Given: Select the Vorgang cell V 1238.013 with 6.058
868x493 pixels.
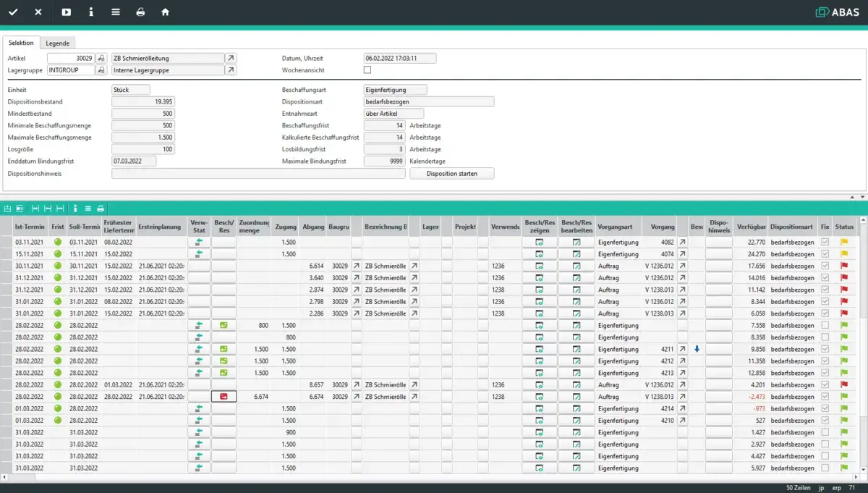Looking at the screenshot, I should 658,313.
